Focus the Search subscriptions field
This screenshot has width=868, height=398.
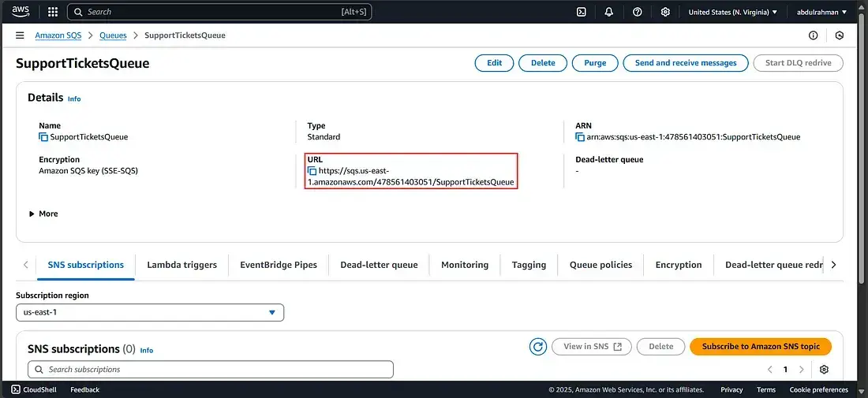click(x=211, y=370)
